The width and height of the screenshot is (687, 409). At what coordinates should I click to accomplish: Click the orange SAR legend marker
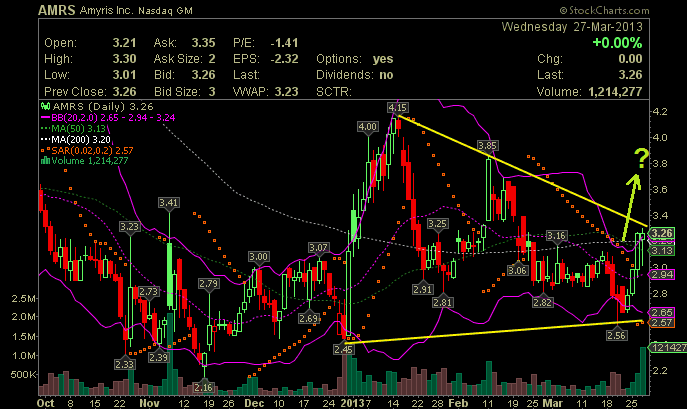point(43,148)
